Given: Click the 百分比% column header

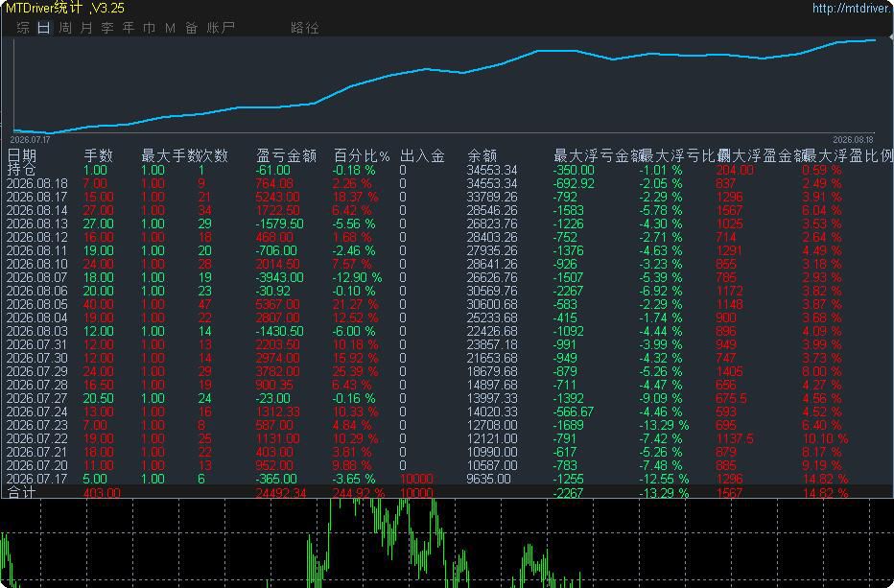Looking at the screenshot, I should pos(362,155).
